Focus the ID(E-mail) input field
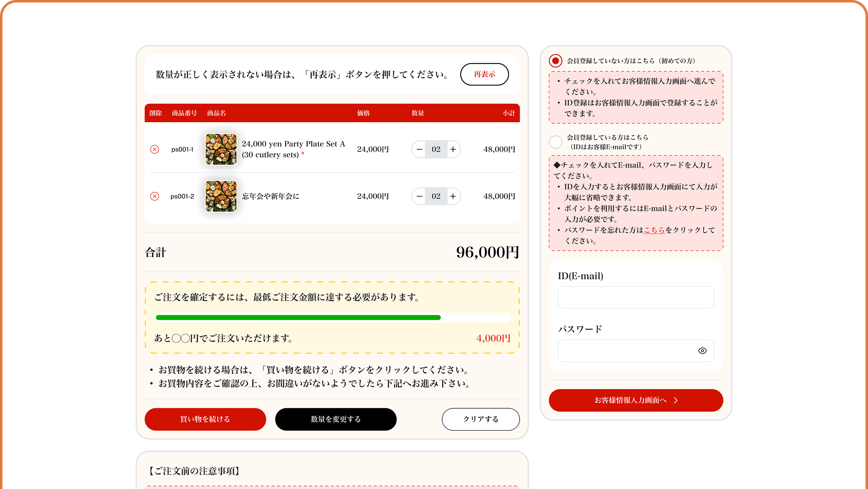 pyautogui.click(x=636, y=297)
